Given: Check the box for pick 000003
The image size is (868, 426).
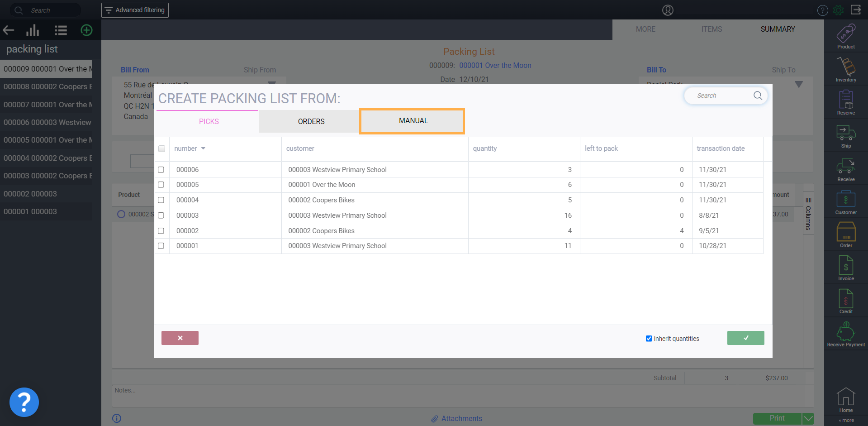Looking at the screenshot, I should pos(161,215).
